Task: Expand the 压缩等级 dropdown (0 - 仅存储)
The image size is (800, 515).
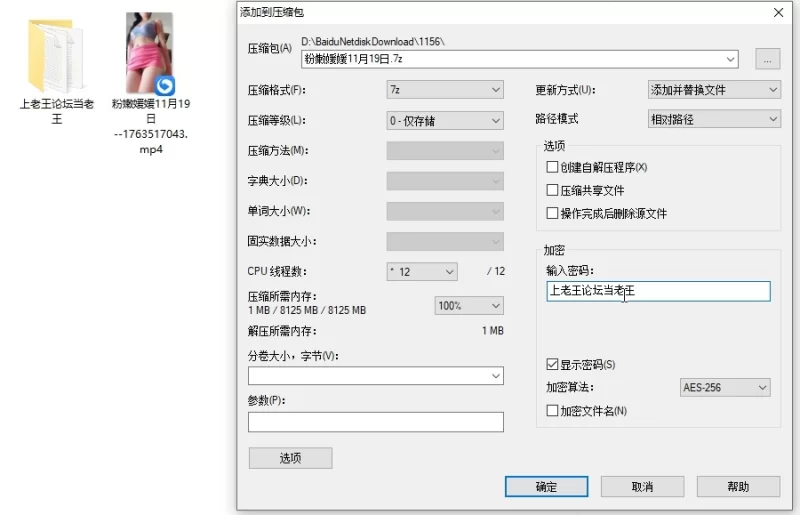Action: pos(444,120)
